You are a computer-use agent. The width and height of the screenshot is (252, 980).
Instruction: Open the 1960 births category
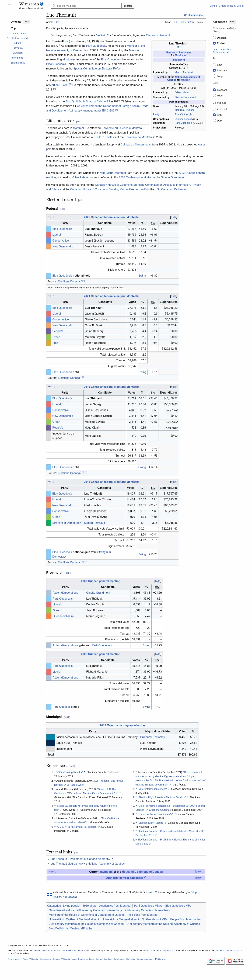tap(89, 906)
